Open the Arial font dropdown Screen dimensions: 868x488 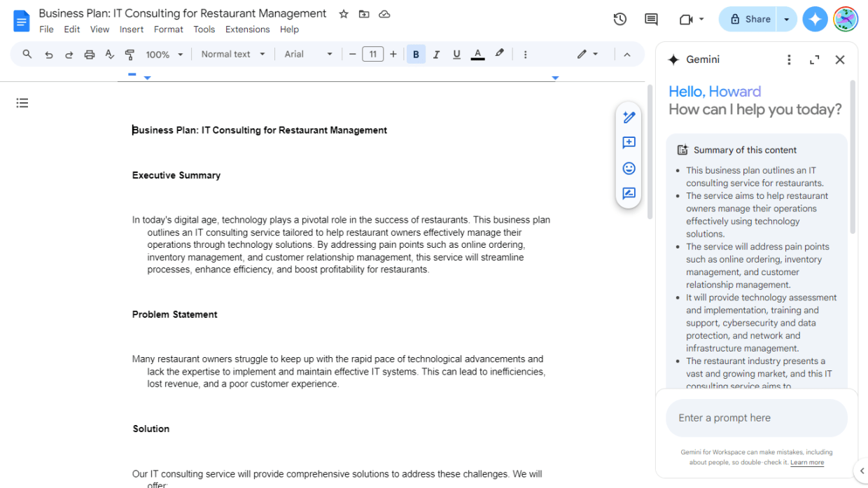308,53
